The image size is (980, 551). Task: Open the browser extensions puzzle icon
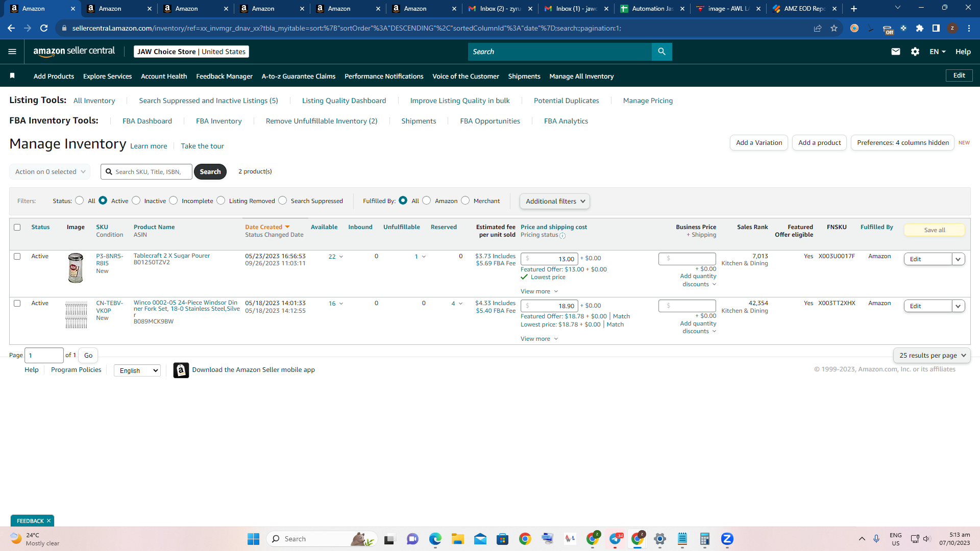click(920, 28)
